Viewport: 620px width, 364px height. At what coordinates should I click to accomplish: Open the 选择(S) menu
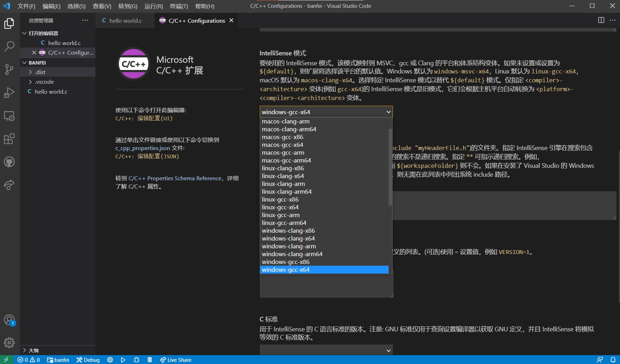coord(76,6)
